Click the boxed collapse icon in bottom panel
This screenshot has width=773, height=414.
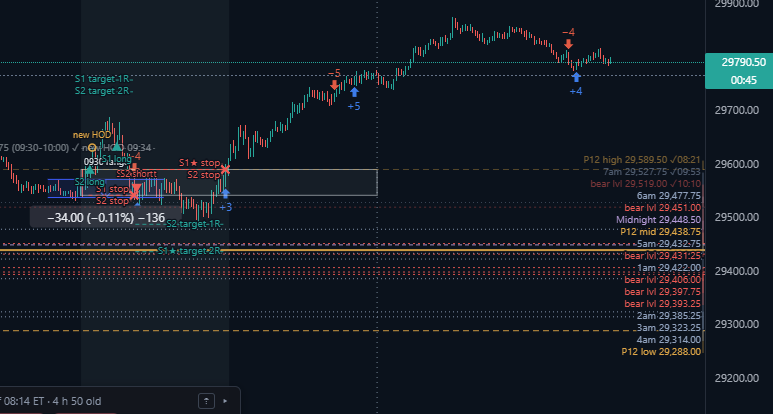[x=206, y=401]
